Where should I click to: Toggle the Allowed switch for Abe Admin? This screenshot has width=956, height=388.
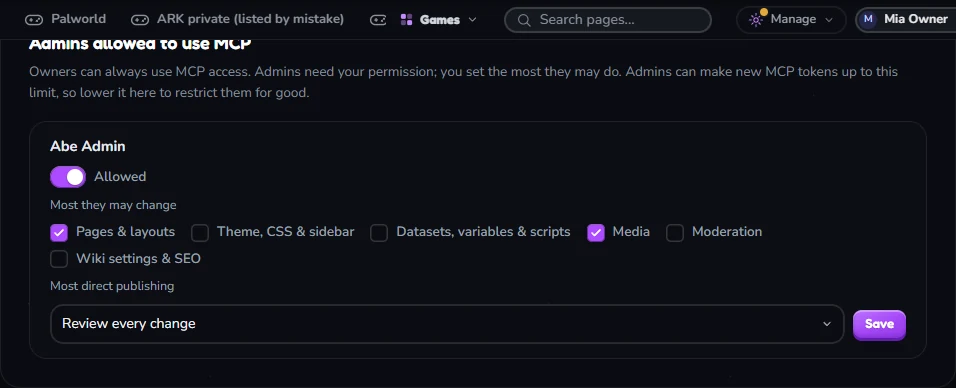(68, 177)
